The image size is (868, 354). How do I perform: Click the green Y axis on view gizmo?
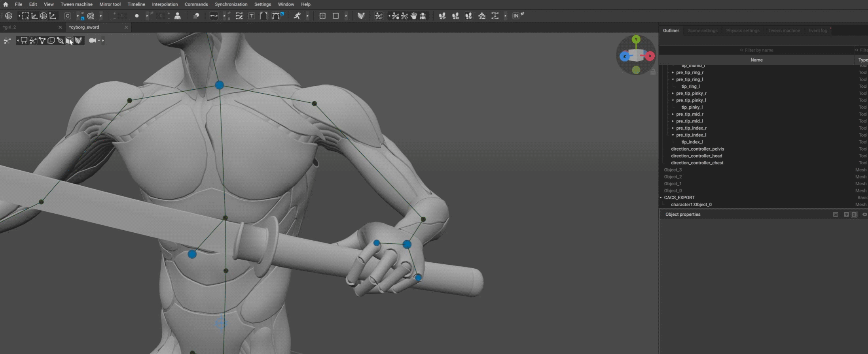[636, 39]
